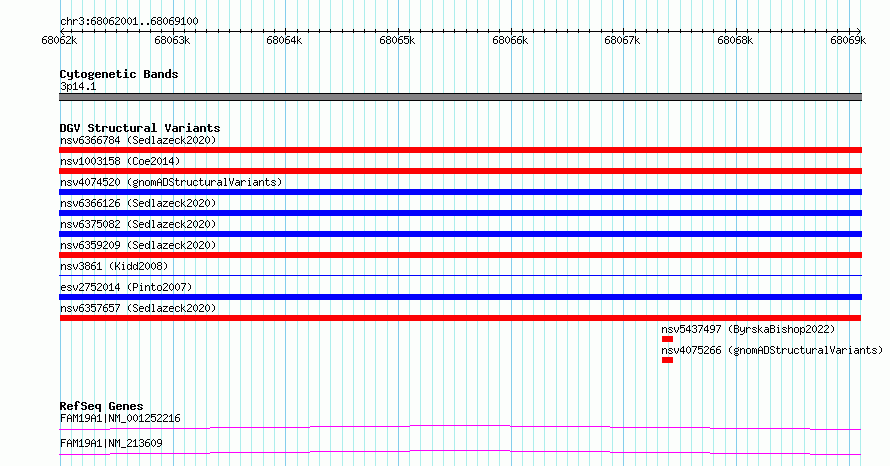Click the nsv6357657 (Sedlazeck2020) label
Viewport: 890px width, 466px height.
click(x=138, y=308)
